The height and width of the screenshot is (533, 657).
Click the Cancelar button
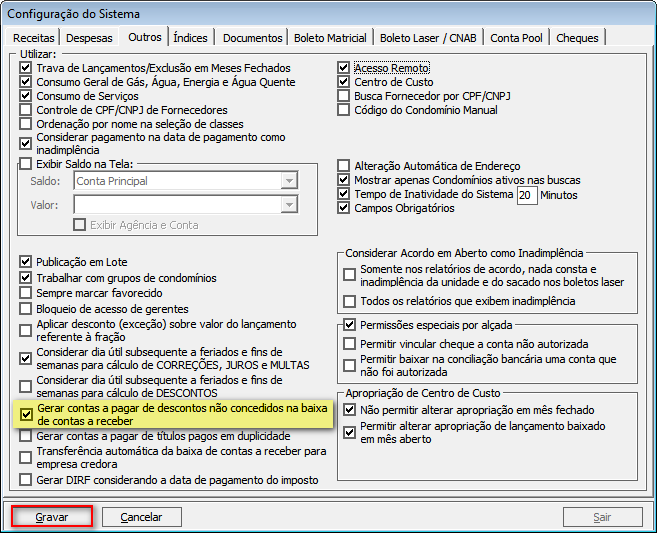pyautogui.click(x=142, y=517)
